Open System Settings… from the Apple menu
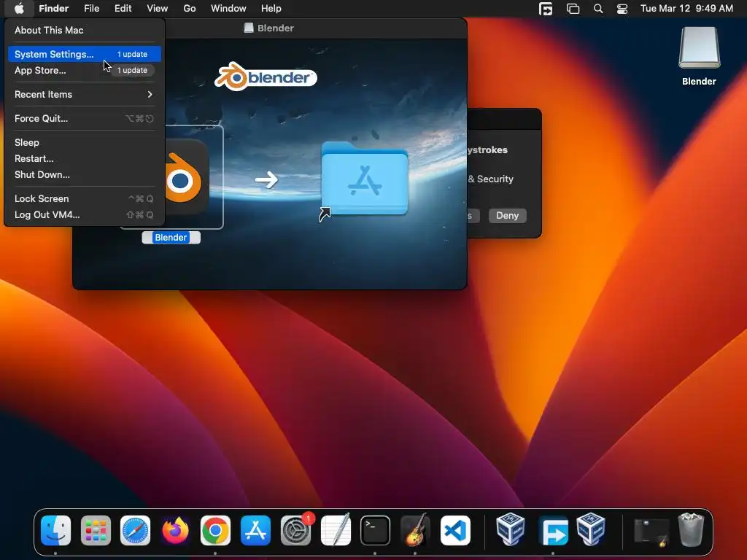This screenshot has width=747, height=560. pyautogui.click(x=85, y=54)
